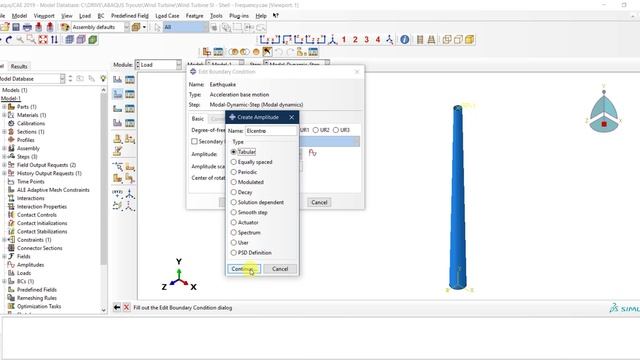Click Continue in Create Amplitude dialog
Viewport: 640px width, 360px height.
[244, 269]
